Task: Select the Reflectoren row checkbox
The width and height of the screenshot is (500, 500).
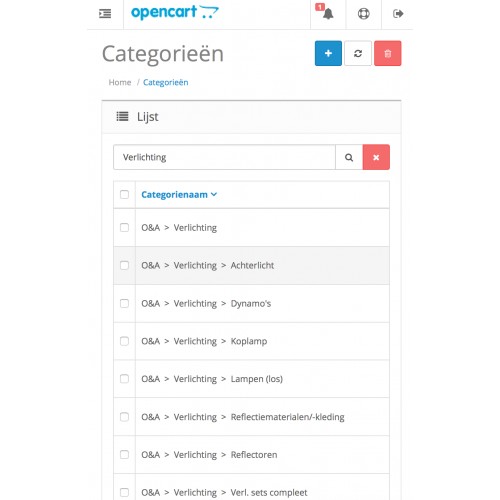Action: pos(124,455)
